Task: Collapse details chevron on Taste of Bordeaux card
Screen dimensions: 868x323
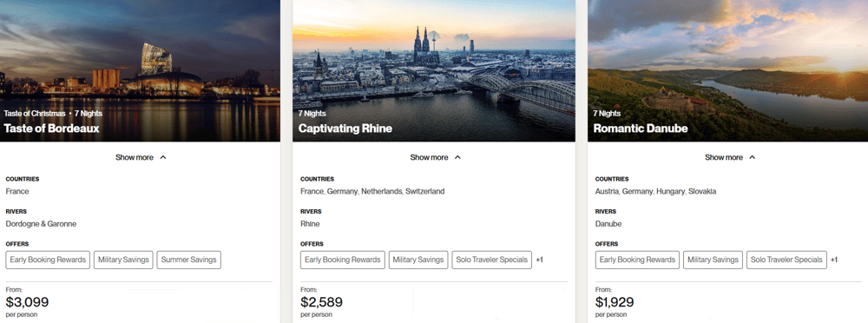Action: 163,157
